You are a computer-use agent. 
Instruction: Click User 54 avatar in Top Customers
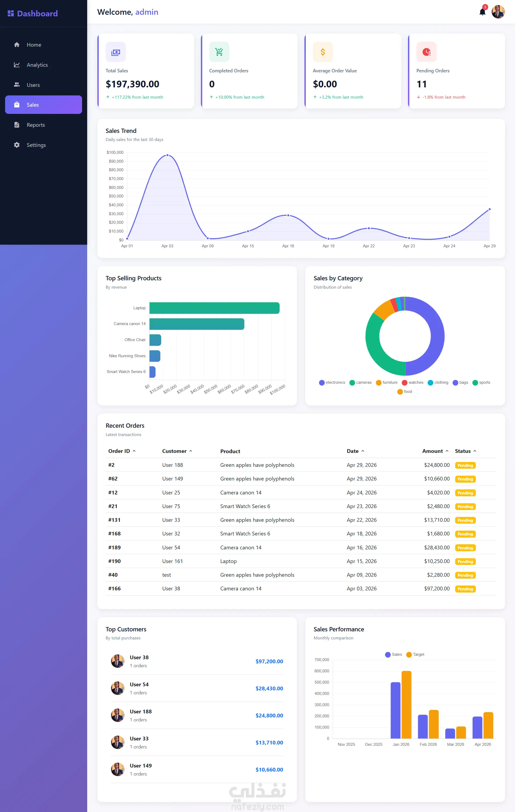pyautogui.click(x=117, y=688)
